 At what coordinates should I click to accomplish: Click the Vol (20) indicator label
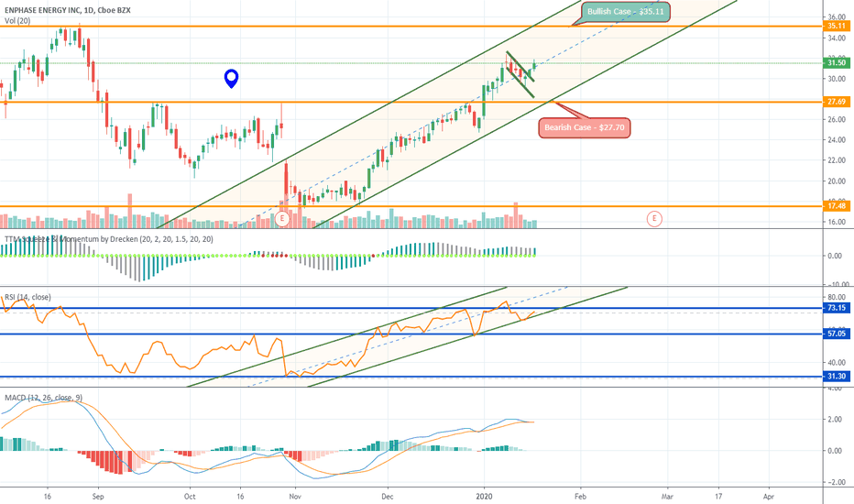coord(17,21)
